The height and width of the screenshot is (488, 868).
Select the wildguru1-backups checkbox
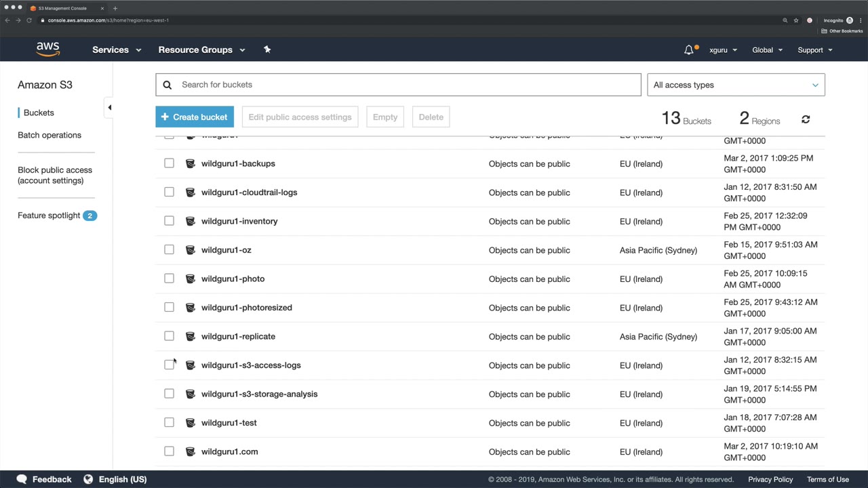169,163
